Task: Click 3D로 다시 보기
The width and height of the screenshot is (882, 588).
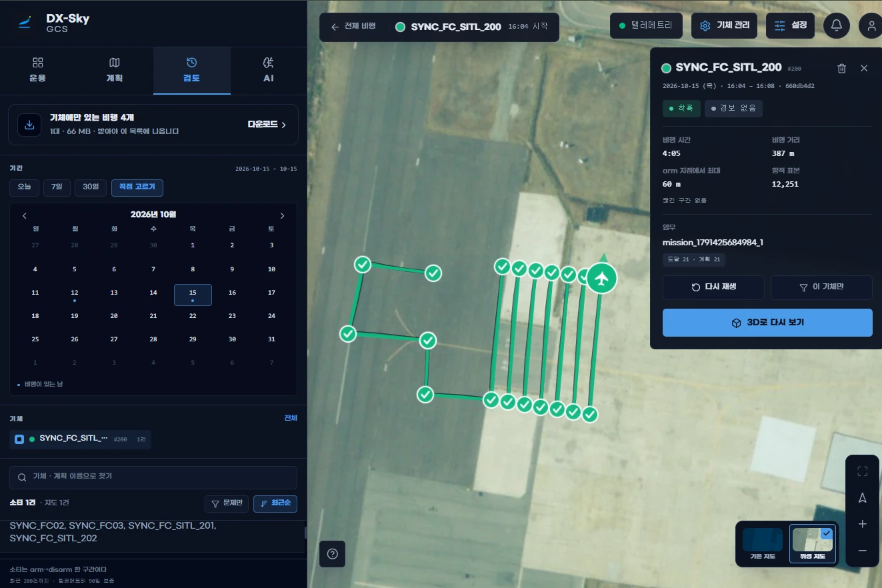Action: click(x=767, y=323)
